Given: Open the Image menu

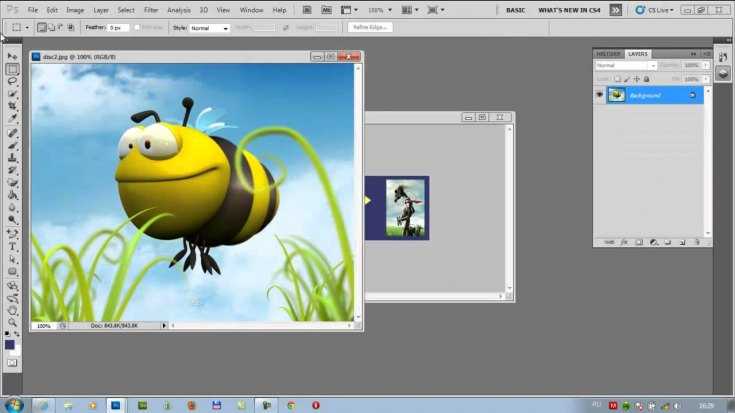Looking at the screenshot, I should pos(75,10).
